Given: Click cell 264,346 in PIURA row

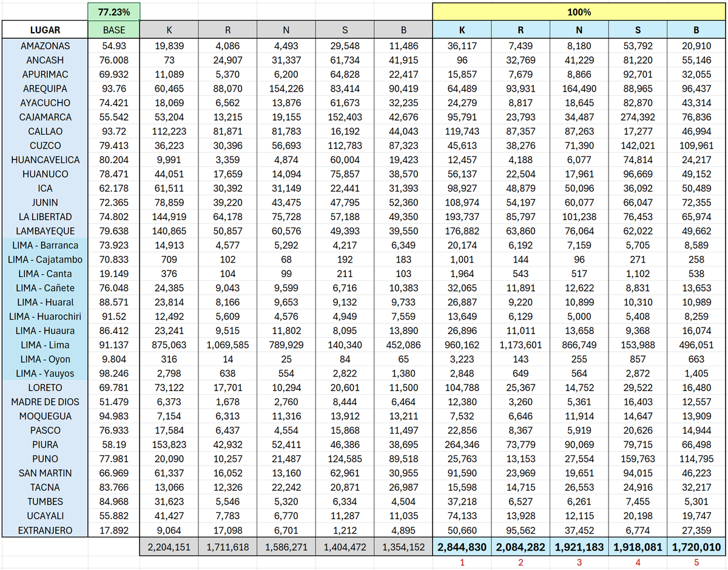Looking at the screenshot, I should click(462, 444).
